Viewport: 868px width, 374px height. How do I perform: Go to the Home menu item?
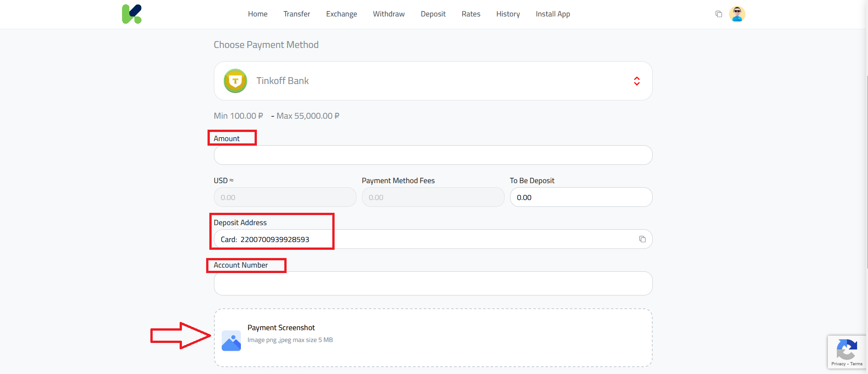pos(258,14)
